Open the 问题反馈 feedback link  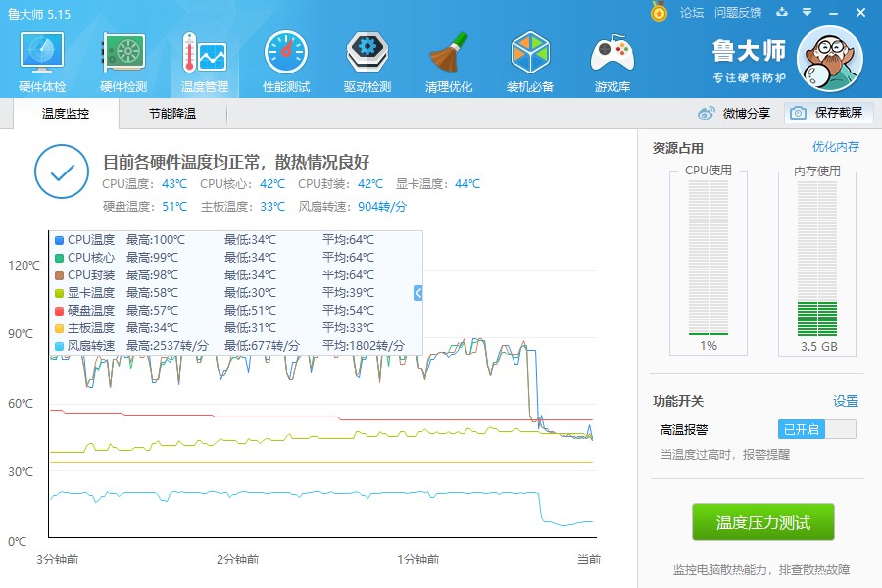pos(738,13)
